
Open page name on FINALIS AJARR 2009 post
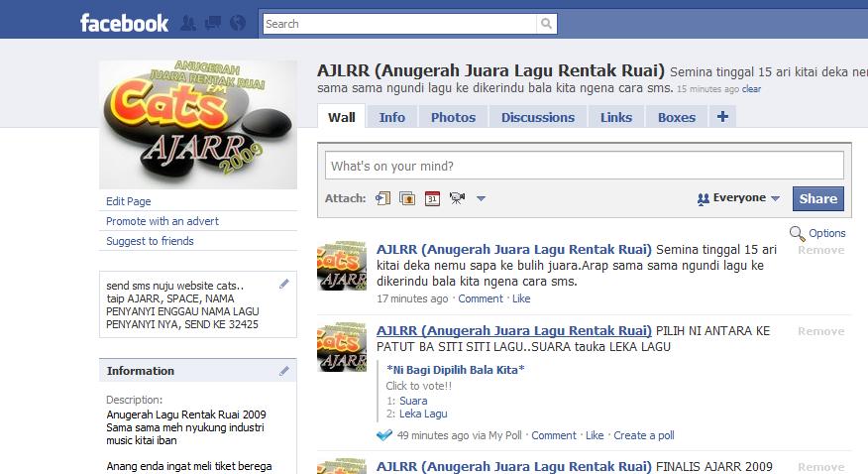[513, 467]
